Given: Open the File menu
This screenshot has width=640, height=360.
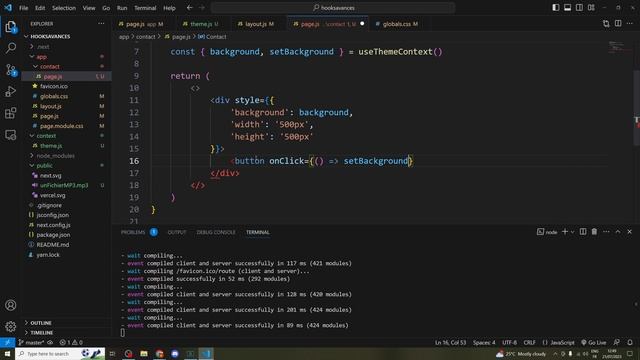Looking at the screenshot, I should tap(24, 8).
